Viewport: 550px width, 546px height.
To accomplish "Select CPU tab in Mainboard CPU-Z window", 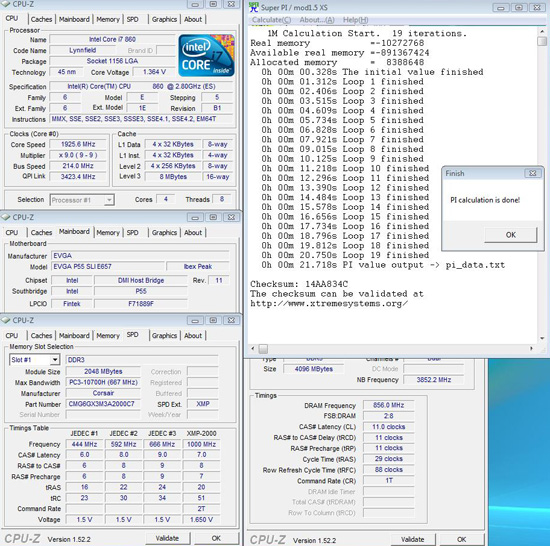I will coord(12,232).
